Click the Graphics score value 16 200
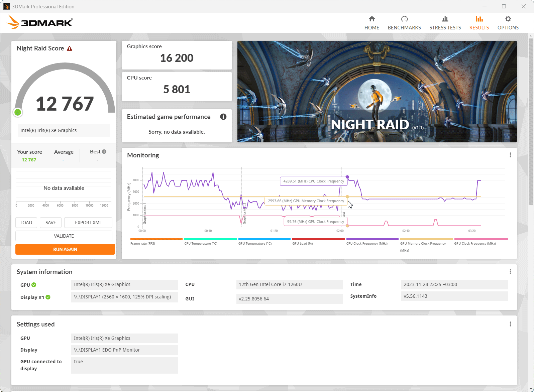Image resolution: width=534 pixels, height=392 pixels. pos(177,58)
